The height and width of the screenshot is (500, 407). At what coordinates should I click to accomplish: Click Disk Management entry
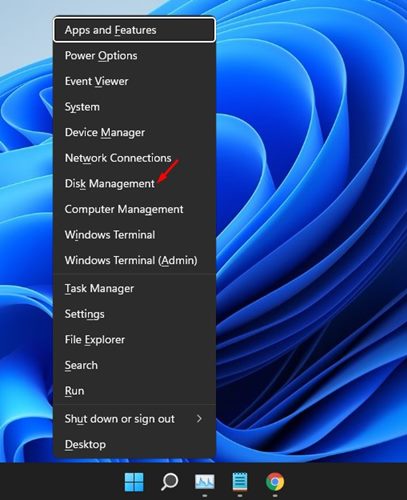point(134,184)
